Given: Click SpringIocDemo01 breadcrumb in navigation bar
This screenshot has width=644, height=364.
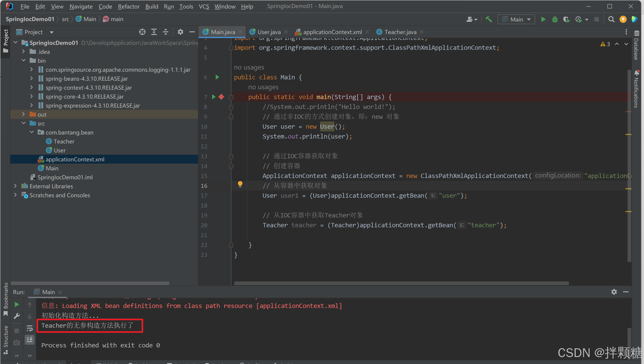Looking at the screenshot, I should coord(30,19).
